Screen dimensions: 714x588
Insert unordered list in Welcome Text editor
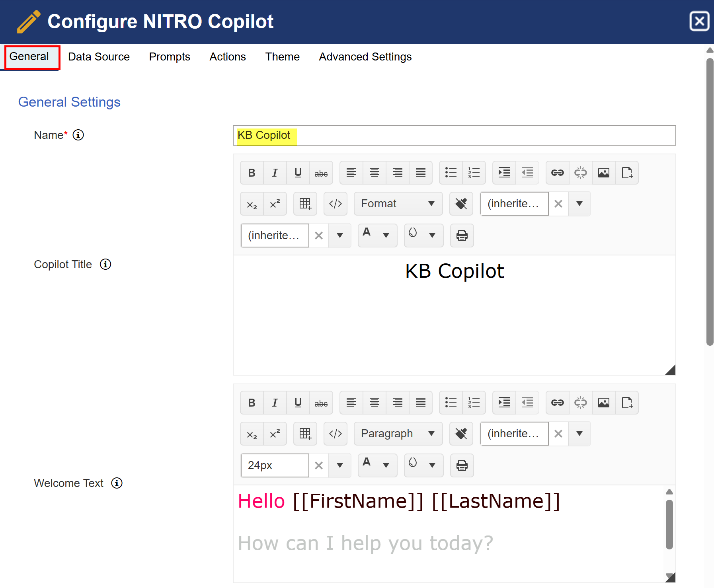tap(451, 403)
